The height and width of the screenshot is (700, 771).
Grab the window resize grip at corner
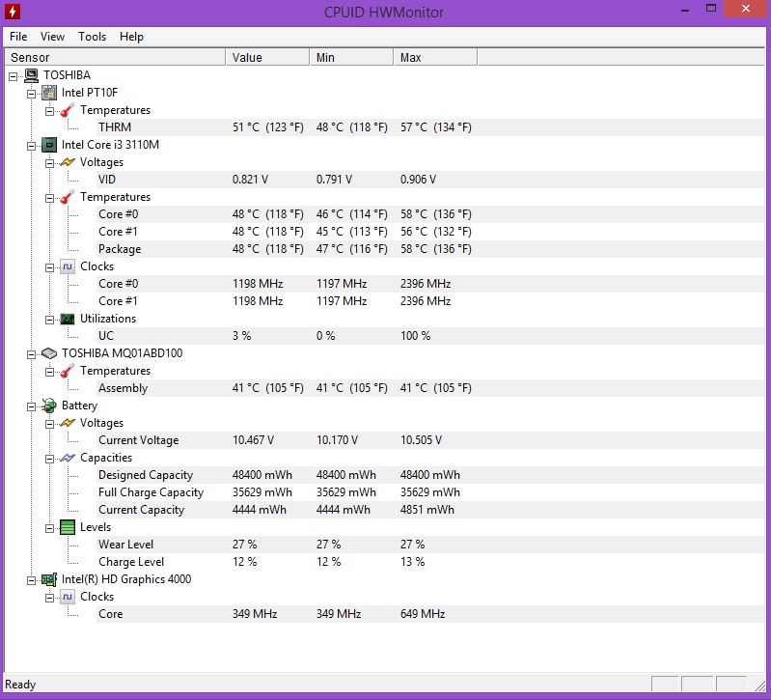(x=759, y=685)
